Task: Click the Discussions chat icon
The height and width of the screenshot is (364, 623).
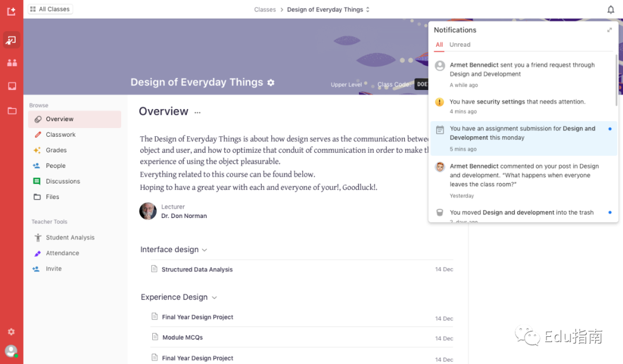Action: [x=37, y=181]
